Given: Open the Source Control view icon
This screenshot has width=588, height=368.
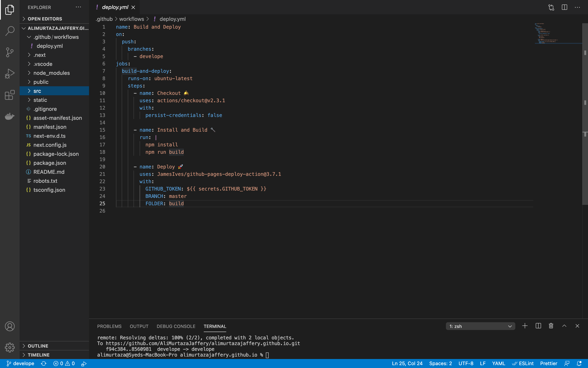Looking at the screenshot, I should (10, 52).
